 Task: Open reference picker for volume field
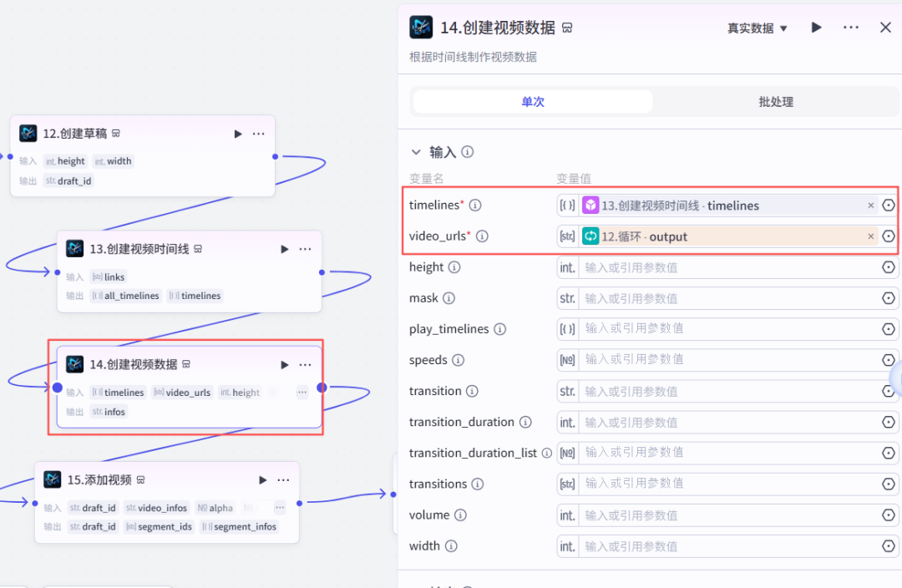pyautogui.click(x=888, y=515)
